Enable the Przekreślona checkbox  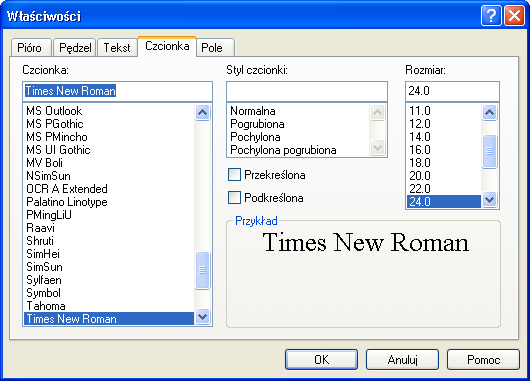coord(234,175)
